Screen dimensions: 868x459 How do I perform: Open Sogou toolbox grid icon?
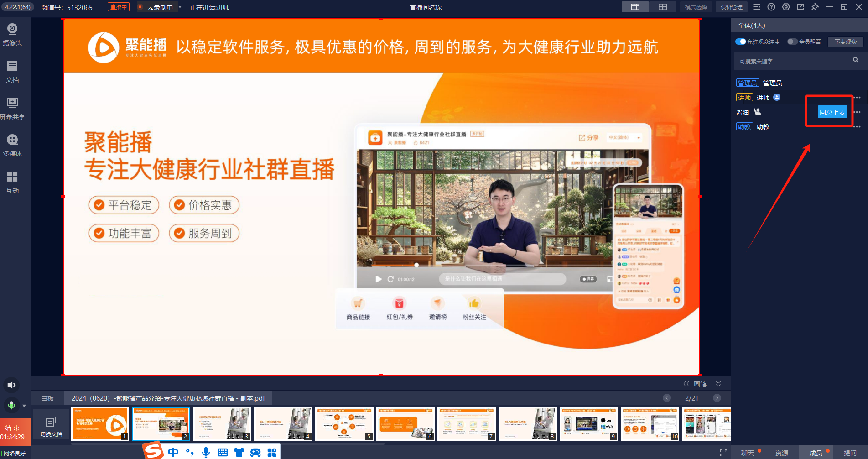point(272,453)
